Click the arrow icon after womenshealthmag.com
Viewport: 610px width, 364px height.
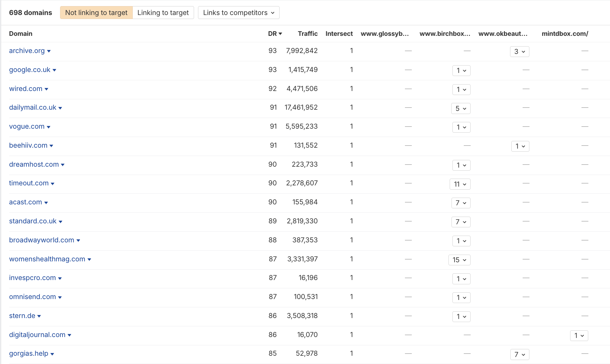[x=89, y=260]
